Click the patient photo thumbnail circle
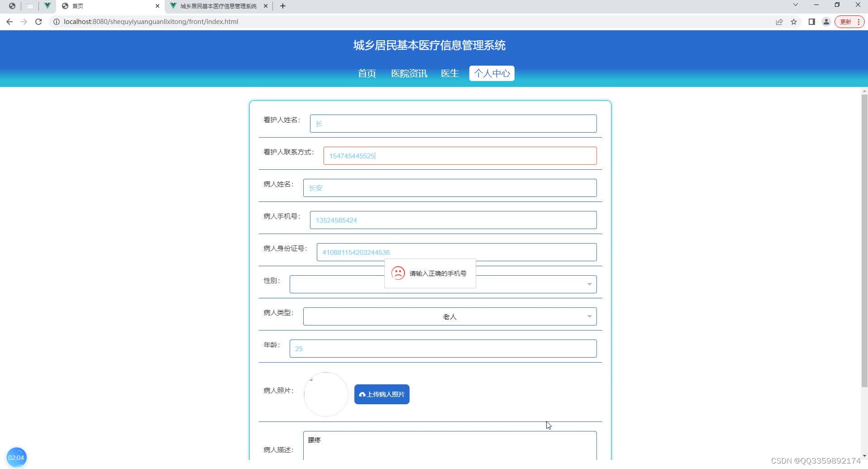 click(326, 394)
